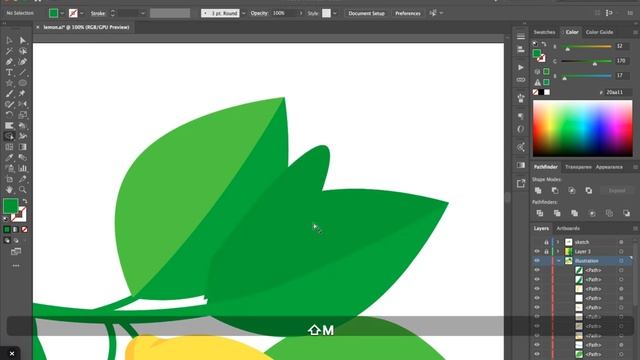Select the Pen tool
This screenshot has height=360, width=640.
point(9,62)
